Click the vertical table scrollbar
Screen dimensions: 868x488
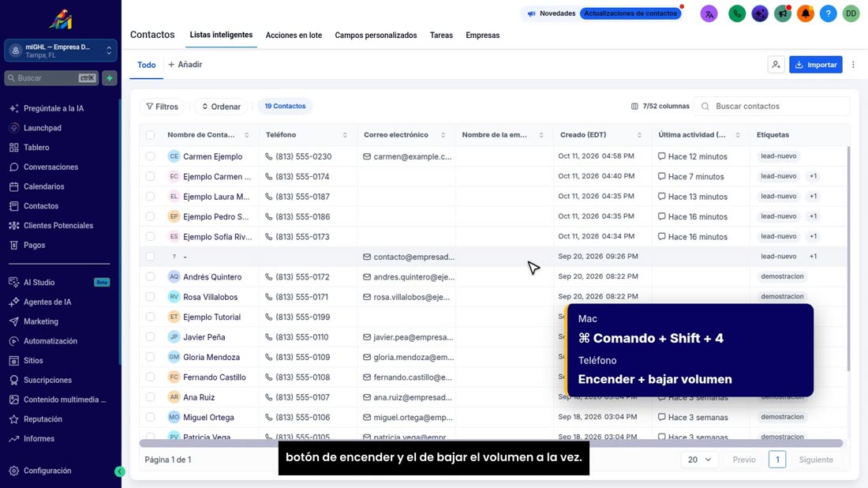[x=848, y=259]
